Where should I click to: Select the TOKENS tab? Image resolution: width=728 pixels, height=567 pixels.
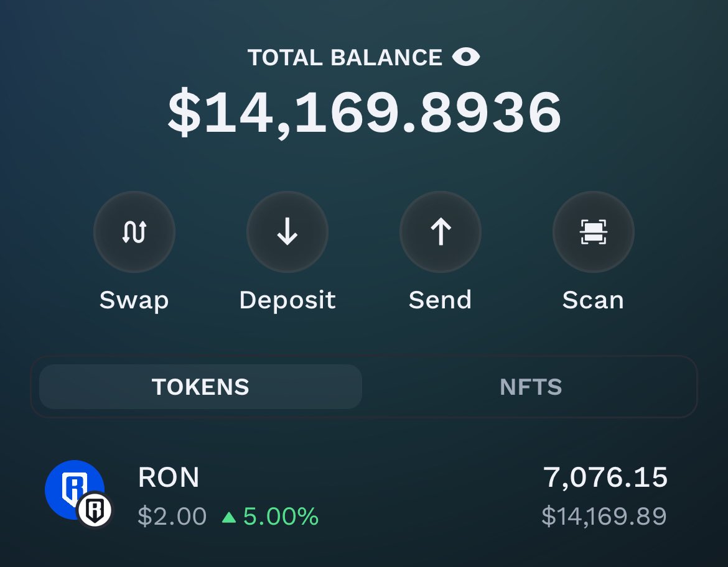click(200, 387)
